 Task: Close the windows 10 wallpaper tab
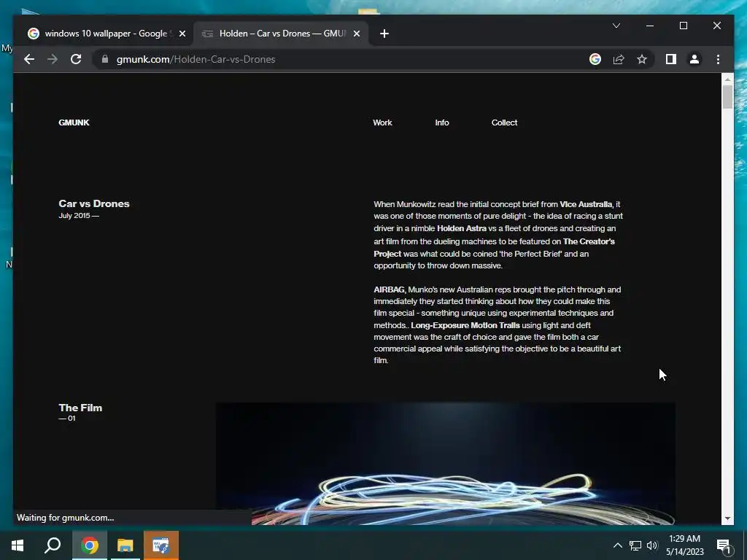182,34
